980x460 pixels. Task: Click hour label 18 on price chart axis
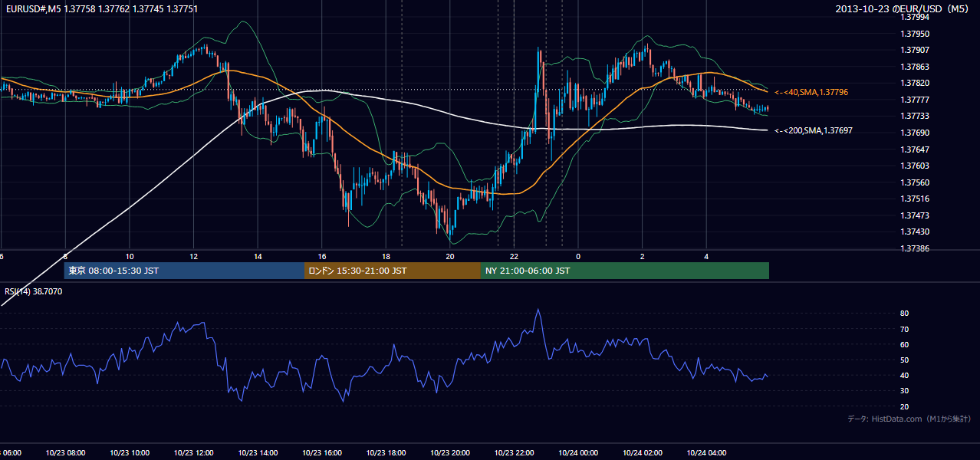pyautogui.click(x=386, y=256)
